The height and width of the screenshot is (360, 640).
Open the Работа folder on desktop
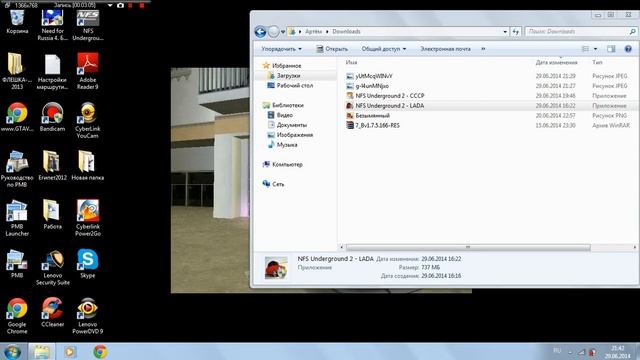coord(52,214)
